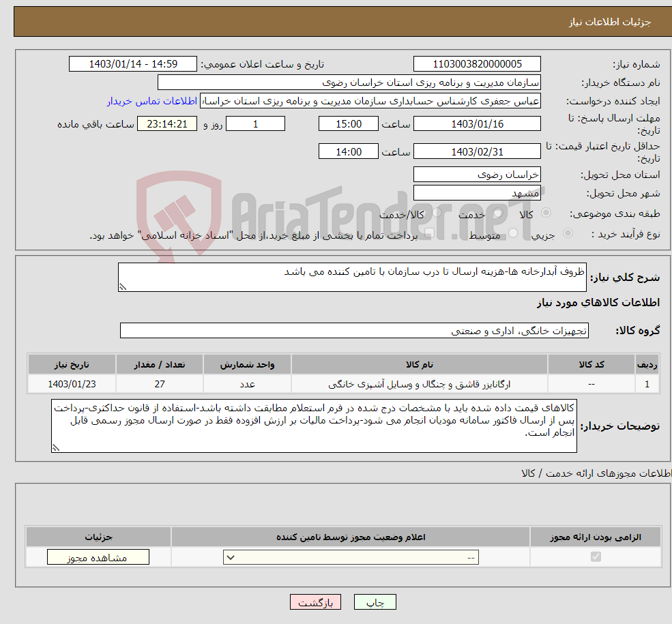Click the تاریخ نیاز column header
Image resolution: width=672 pixels, height=624 pixels.
click(x=72, y=364)
